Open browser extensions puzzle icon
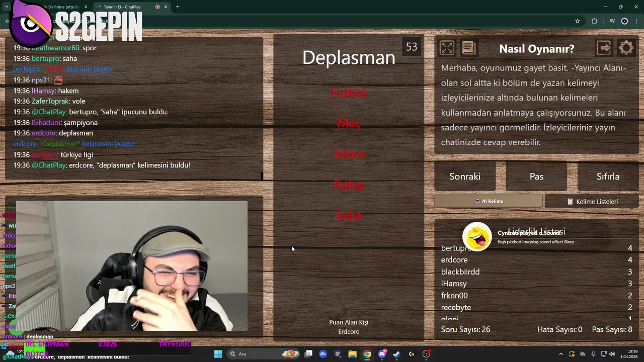Image resolution: width=644 pixels, height=362 pixels. 595,21
